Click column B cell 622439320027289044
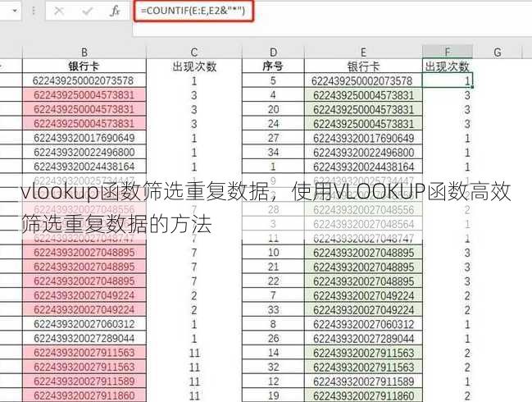This screenshot has width=532, height=402. tap(84, 338)
